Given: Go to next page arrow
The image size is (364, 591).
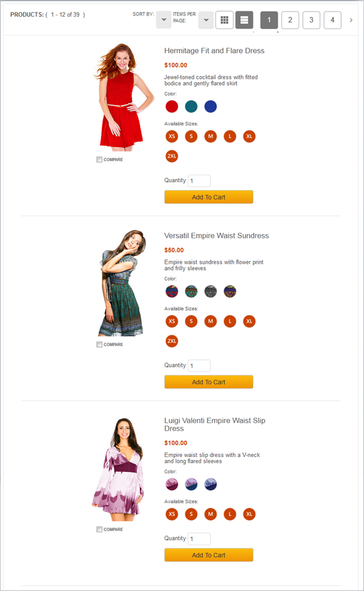Looking at the screenshot, I should pyautogui.click(x=351, y=20).
